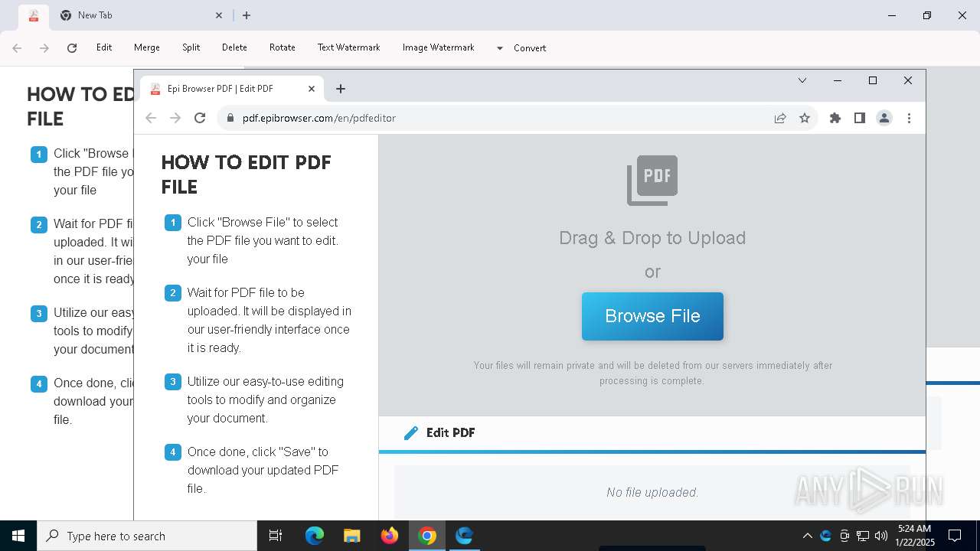This screenshot has height=551, width=980.
Task: Switch to Epi Browser on taskbar
Action: coord(464,536)
